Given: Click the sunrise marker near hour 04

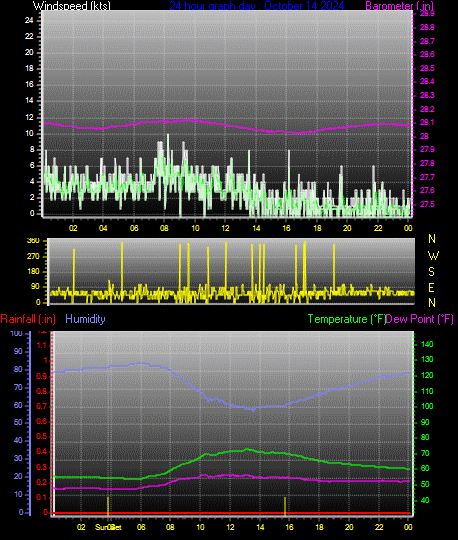Looking at the screenshot, I should 108,506.
